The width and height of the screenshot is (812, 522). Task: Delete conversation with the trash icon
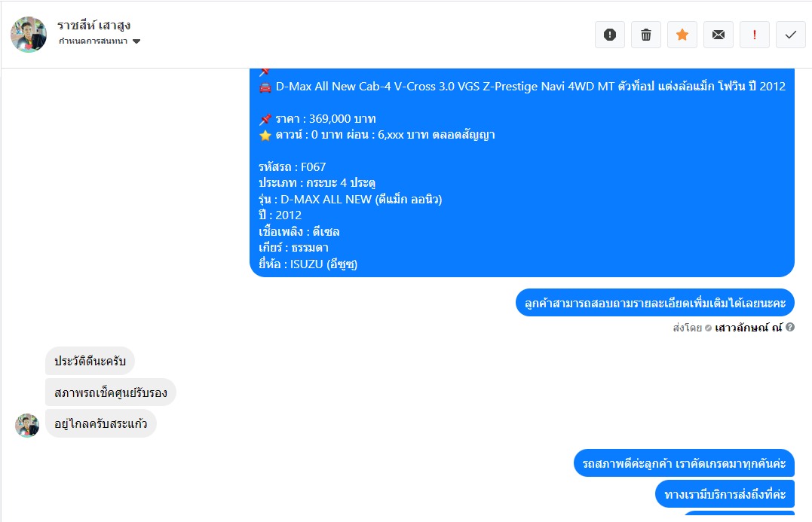pos(646,35)
